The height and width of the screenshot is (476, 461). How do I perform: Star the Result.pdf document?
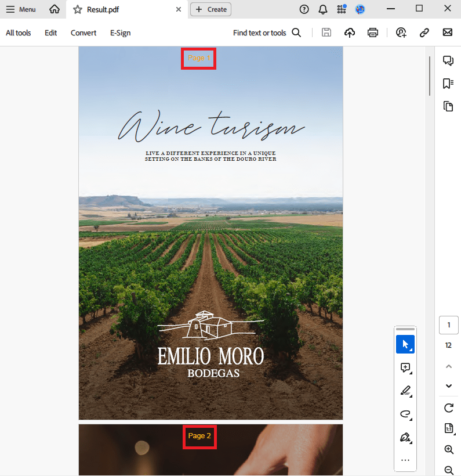coord(77,9)
